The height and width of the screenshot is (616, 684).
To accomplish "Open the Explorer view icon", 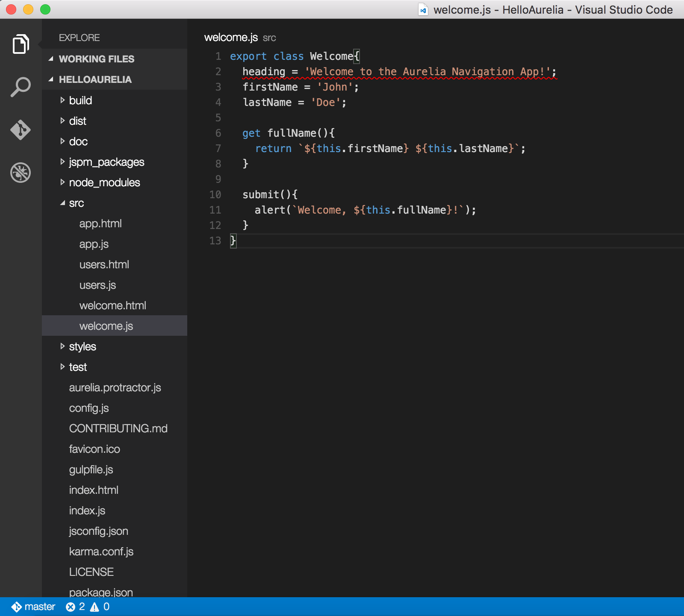I will pos(21,44).
